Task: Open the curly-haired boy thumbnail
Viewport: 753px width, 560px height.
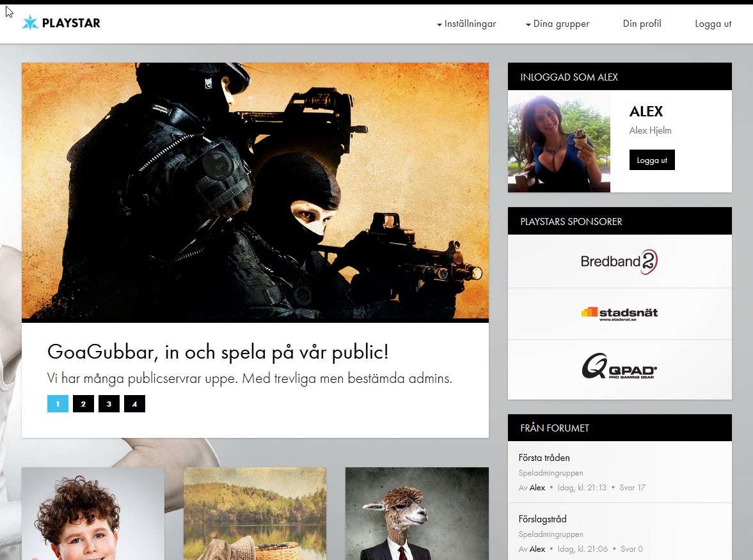Action: click(93, 513)
